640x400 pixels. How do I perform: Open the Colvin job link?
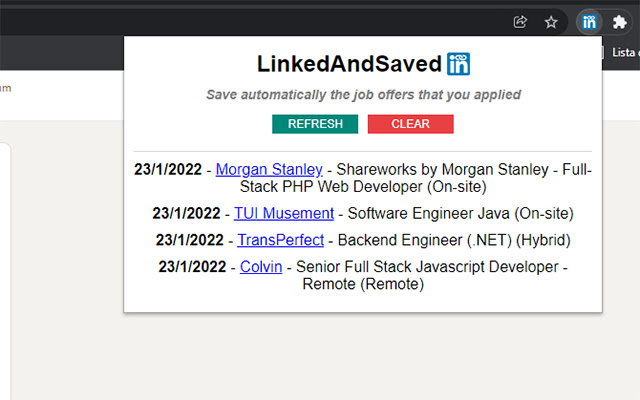point(261,267)
